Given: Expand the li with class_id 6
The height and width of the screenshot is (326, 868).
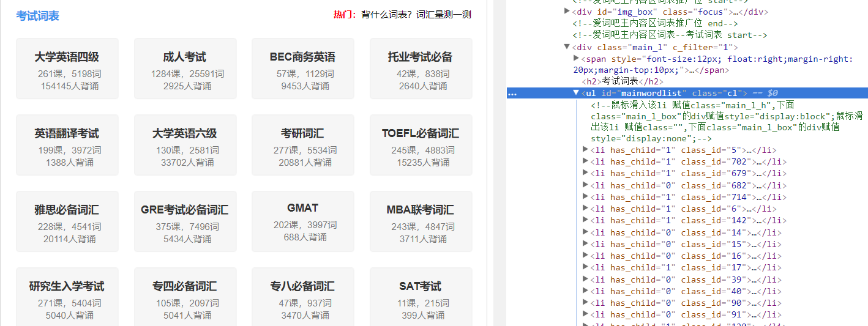Looking at the screenshot, I should point(585,208).
